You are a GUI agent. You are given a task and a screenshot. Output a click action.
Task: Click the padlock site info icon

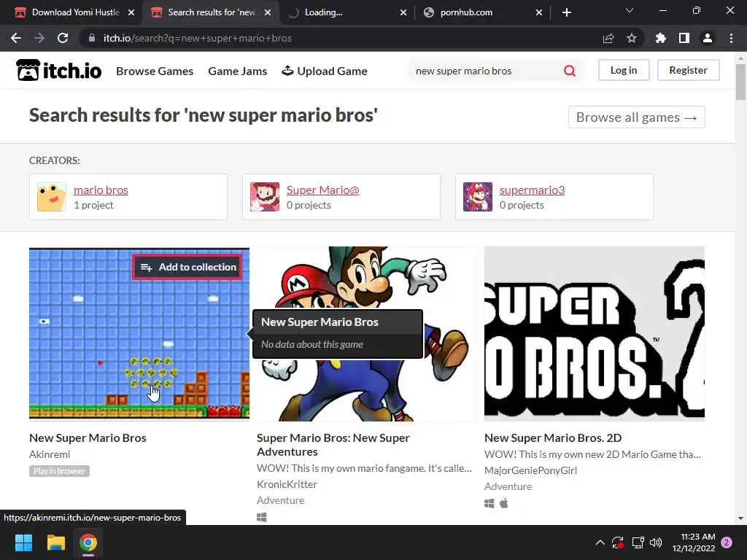(92, 38)
